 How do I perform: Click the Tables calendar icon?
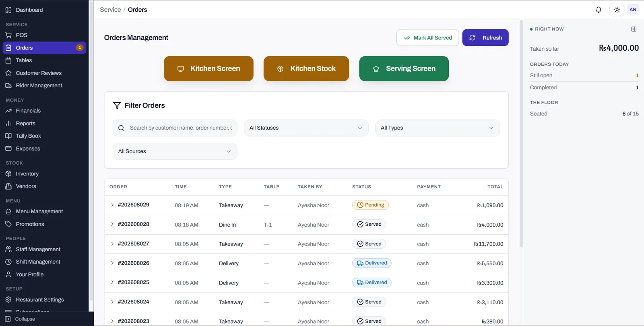[x=8, y=60]
